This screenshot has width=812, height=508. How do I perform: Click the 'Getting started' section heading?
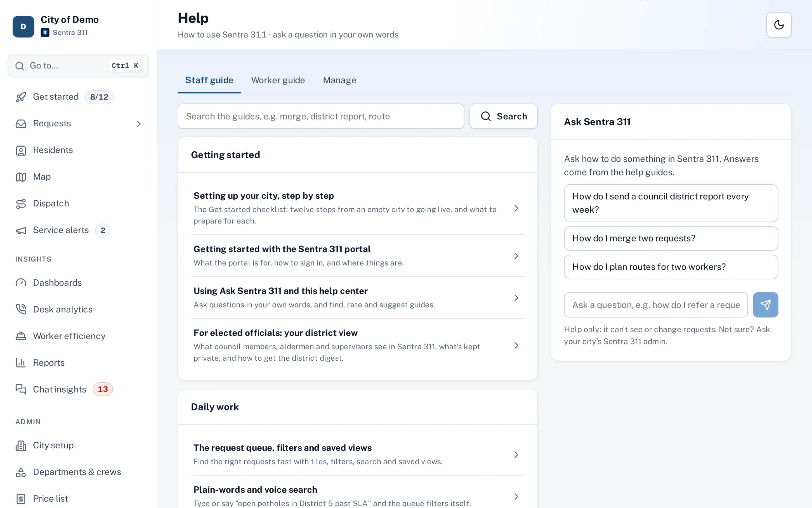[225, 155]
